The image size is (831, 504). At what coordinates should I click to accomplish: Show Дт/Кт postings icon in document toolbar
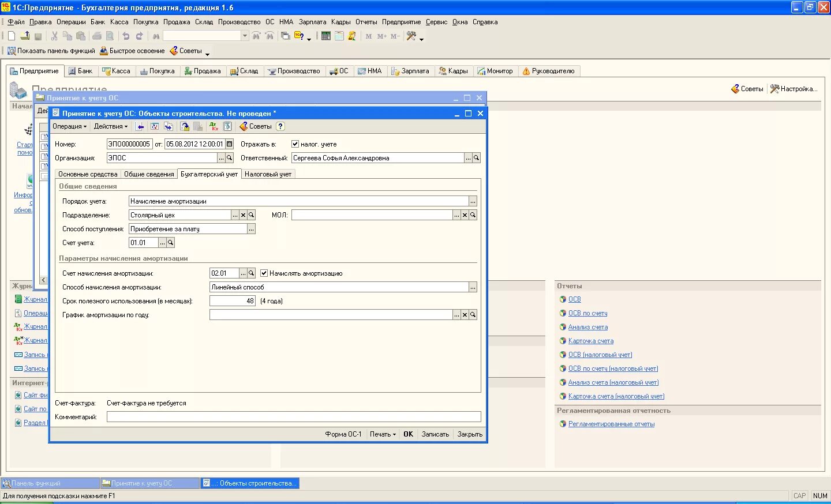coord(214,126)
